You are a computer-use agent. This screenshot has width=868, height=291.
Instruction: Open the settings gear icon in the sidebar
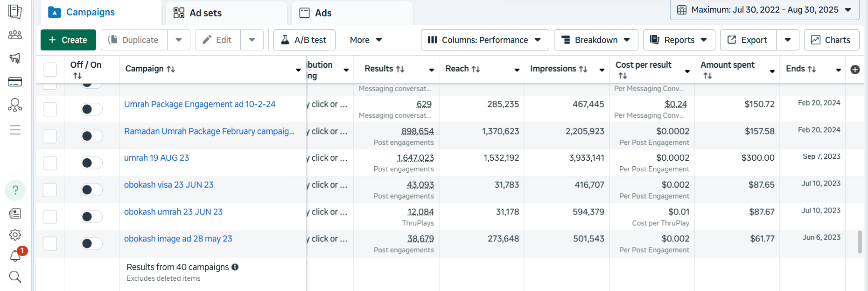[x=15, y=234]
